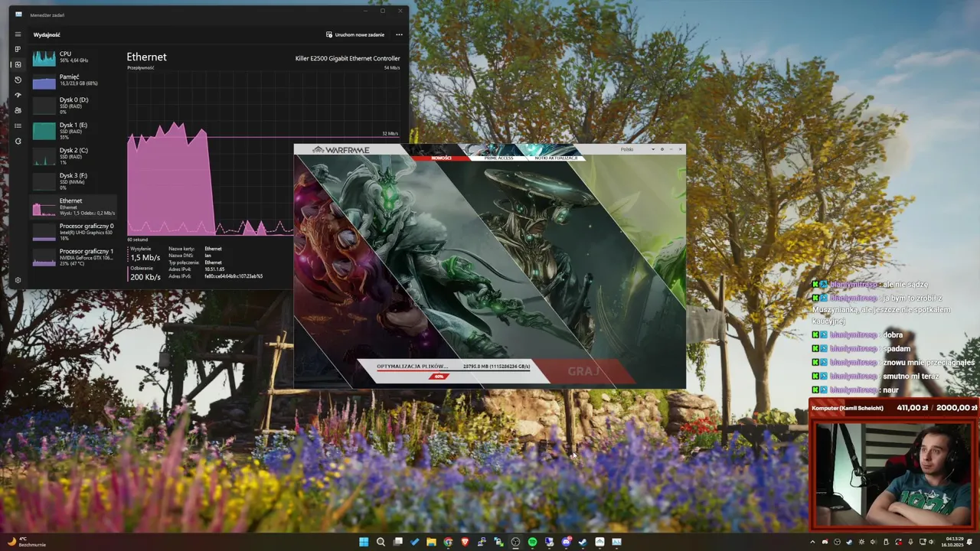The image size is (980, 551).
Task: Open App history icon in Task Manager
Action: coord(18,80)
